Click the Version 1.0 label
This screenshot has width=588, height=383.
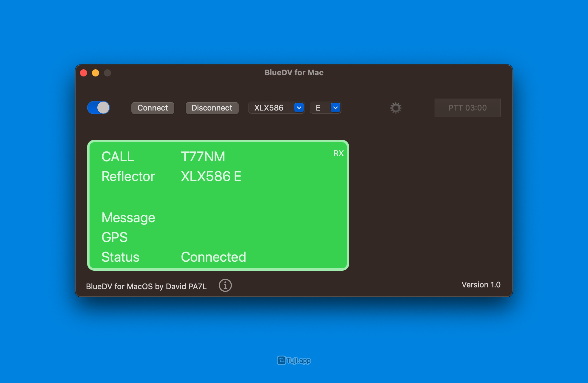pyautogui.click(x=481, y=285)
